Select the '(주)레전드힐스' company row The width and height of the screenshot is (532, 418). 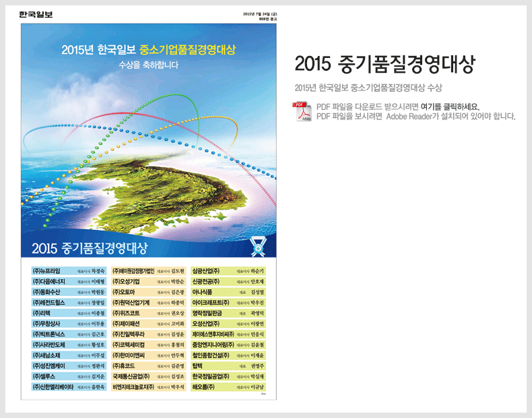tap(69, 303)
